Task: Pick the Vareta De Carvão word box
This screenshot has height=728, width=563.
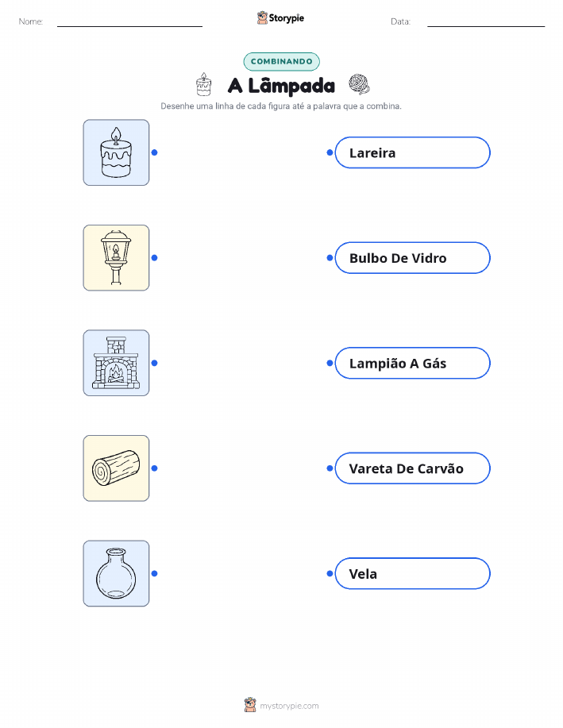Action: [412, 468]
